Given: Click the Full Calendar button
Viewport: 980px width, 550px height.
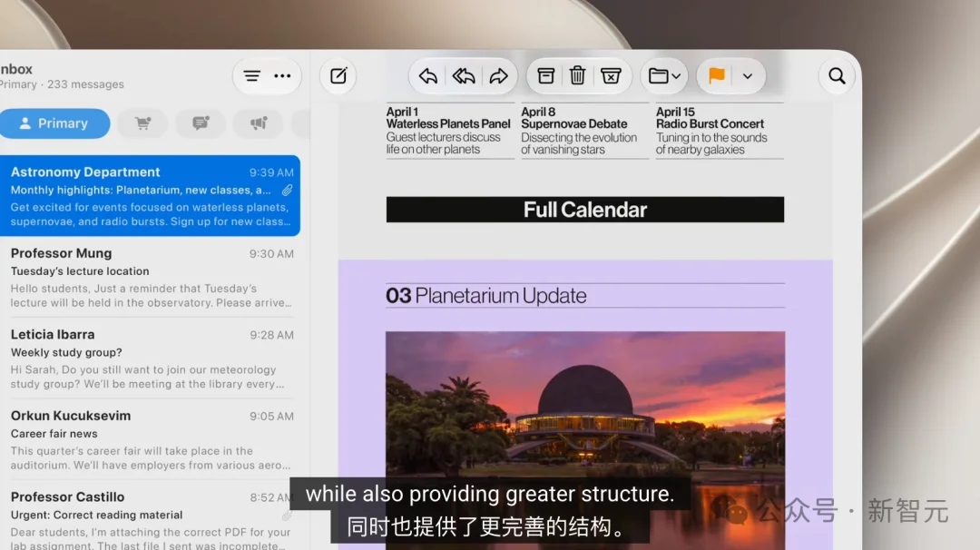Looking at the screenshot, I should pos(585,210).
